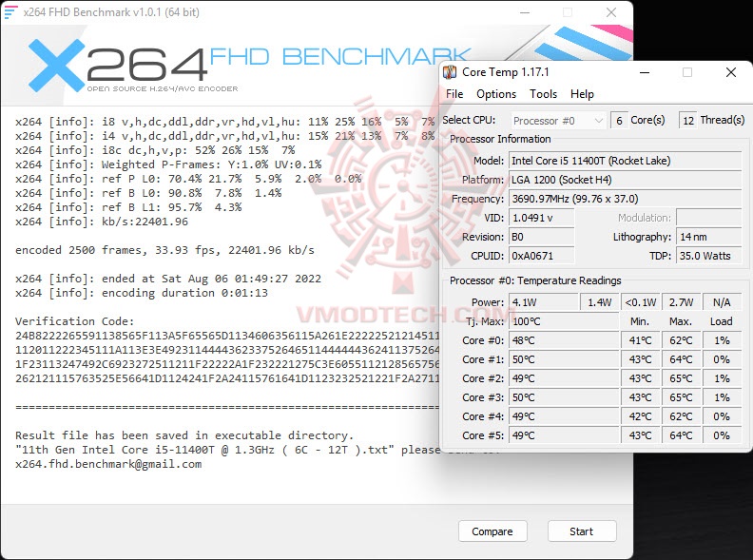
Task: Click the threads count field showing 12
Action: [688, 121]
